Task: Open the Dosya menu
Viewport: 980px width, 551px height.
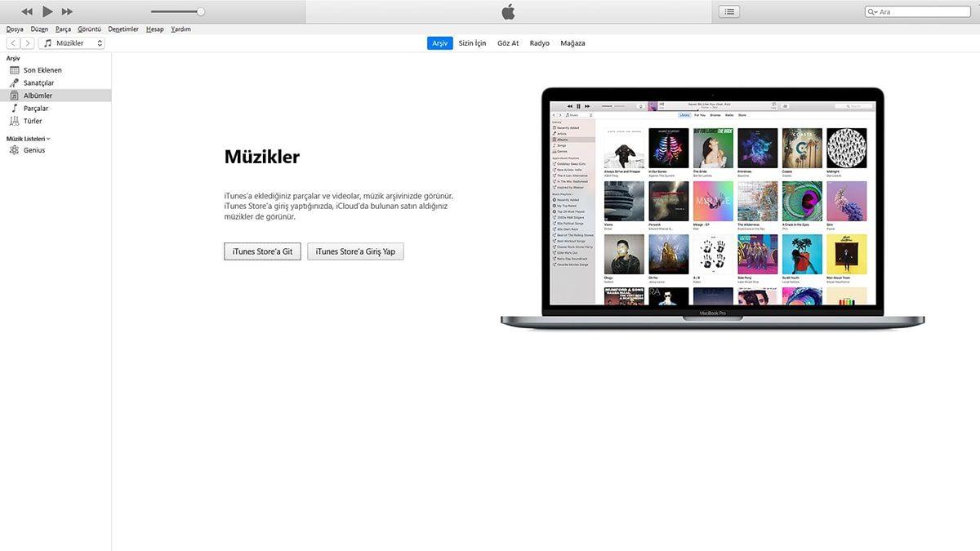Action: [x=15, y=29]
